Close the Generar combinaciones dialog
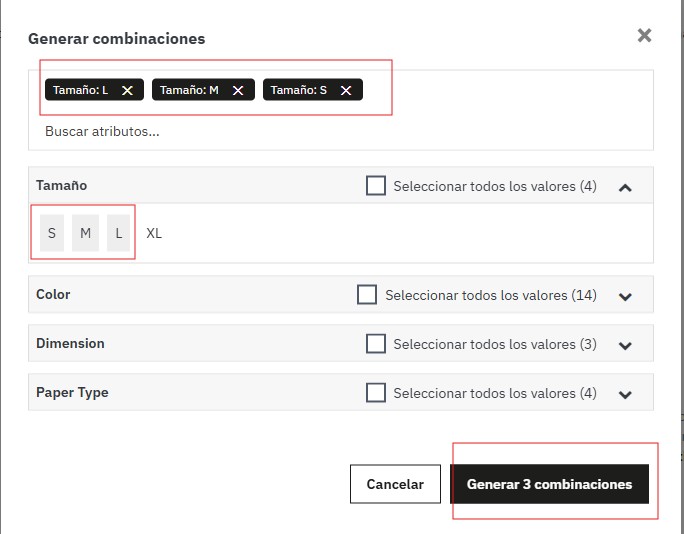The image size is (684, 534). pyautogui.click(x=644, y=35)
